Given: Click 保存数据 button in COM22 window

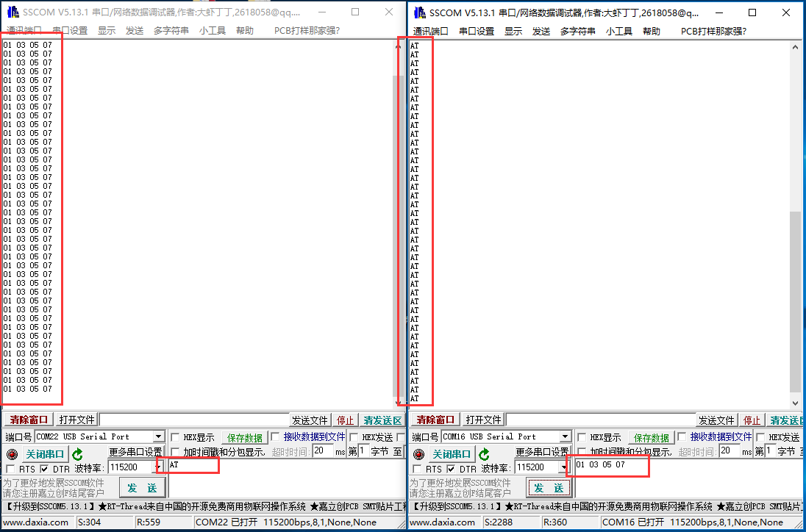Looking at the screenshot, I should pyautogui.click(x=245, y=437).
